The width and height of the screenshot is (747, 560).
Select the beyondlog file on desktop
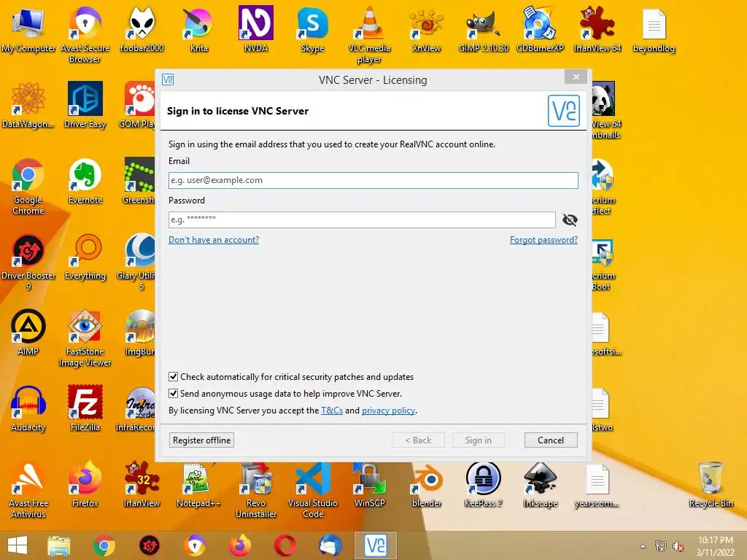(x=654, y=29)
